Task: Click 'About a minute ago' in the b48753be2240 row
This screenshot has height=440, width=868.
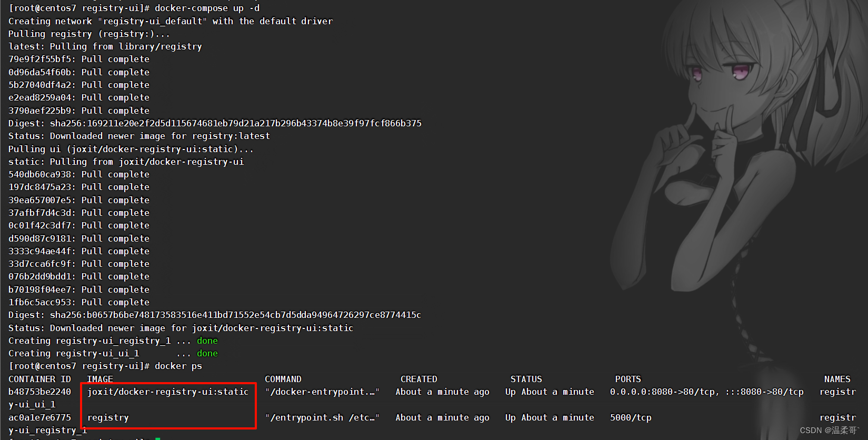Action: [x=442, y=392]
